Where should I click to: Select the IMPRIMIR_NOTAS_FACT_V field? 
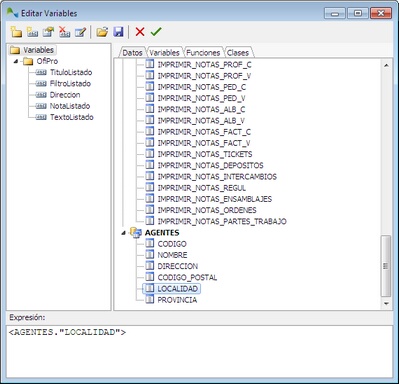point(204,143)
